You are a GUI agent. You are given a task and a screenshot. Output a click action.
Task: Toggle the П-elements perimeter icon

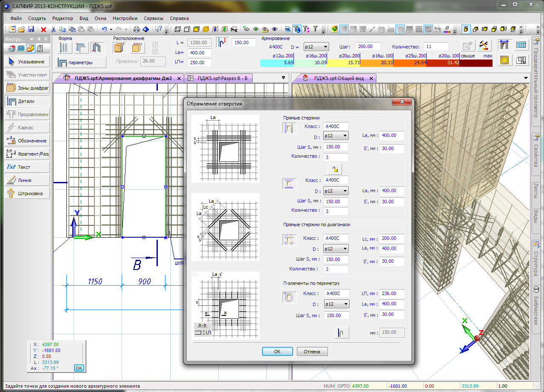tap(288, 297)
